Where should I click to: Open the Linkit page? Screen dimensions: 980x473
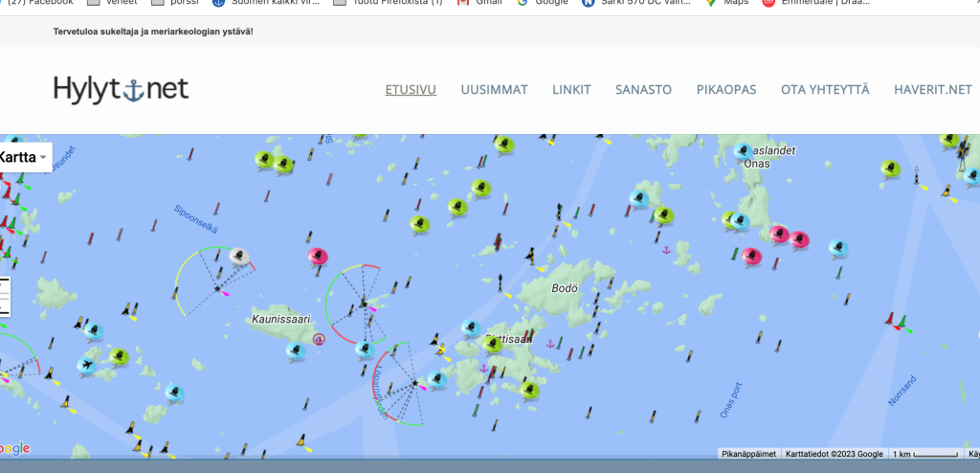(x=571, y=90)
